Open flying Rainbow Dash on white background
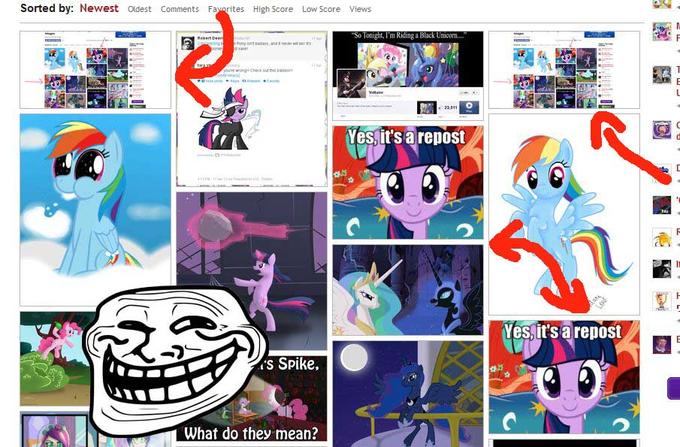Viewport: 680px width, 447px height. click(564, 215)
